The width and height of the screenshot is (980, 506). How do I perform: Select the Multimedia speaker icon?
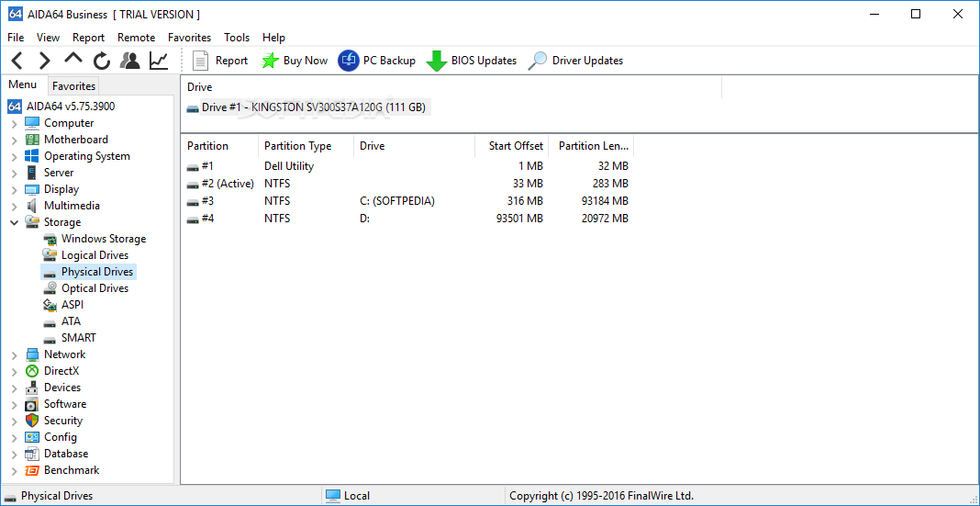point(32,206)
